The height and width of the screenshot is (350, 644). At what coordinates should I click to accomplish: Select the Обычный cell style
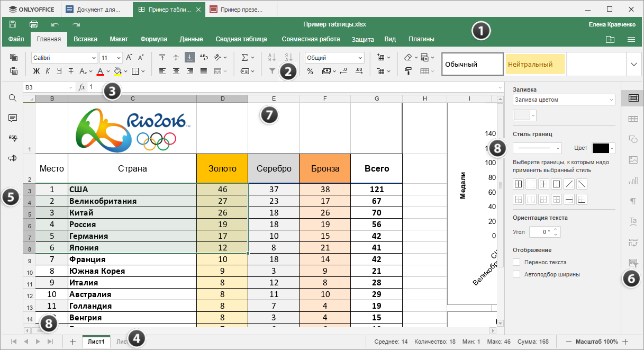(472, 64)
